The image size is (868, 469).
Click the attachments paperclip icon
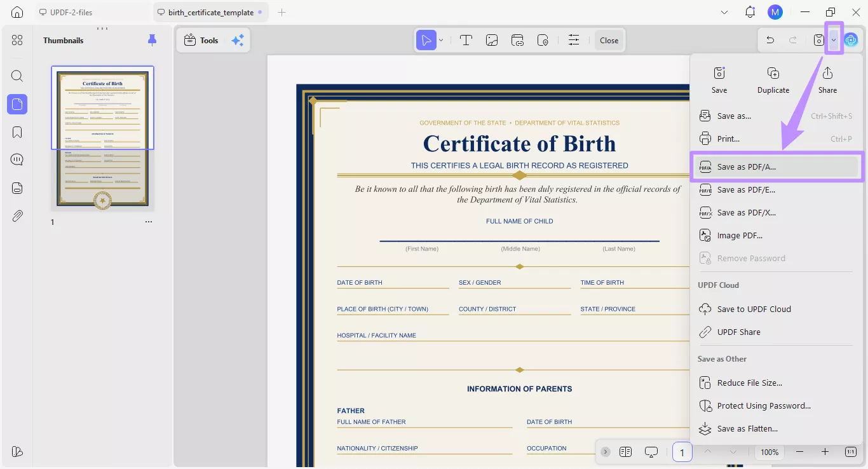click(x=17, y=215)
